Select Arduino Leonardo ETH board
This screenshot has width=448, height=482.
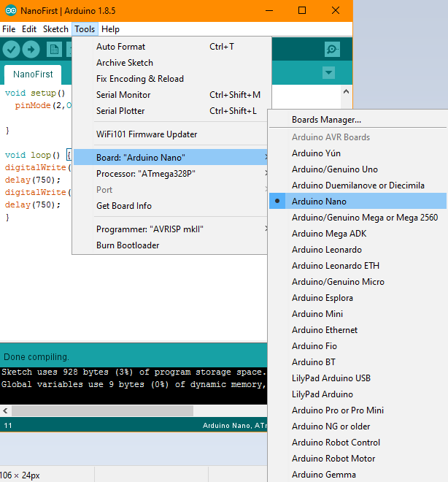[x=358, y=266]
